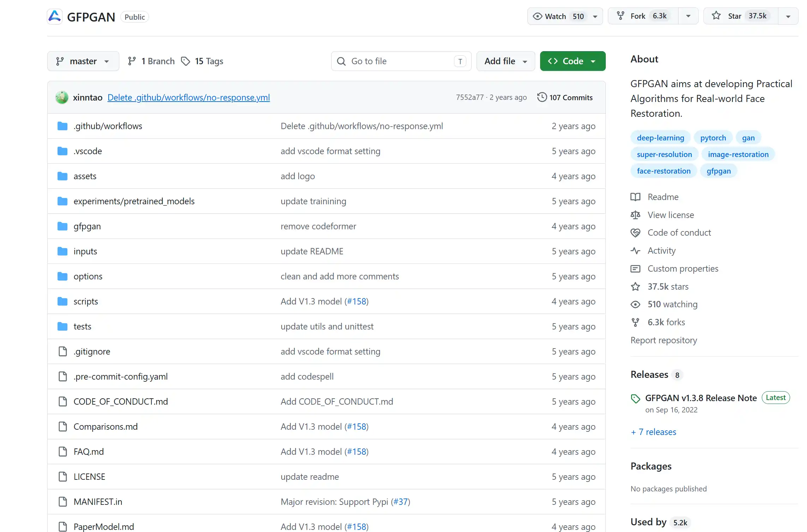Open the master branch dropdown

coord(83,61)
